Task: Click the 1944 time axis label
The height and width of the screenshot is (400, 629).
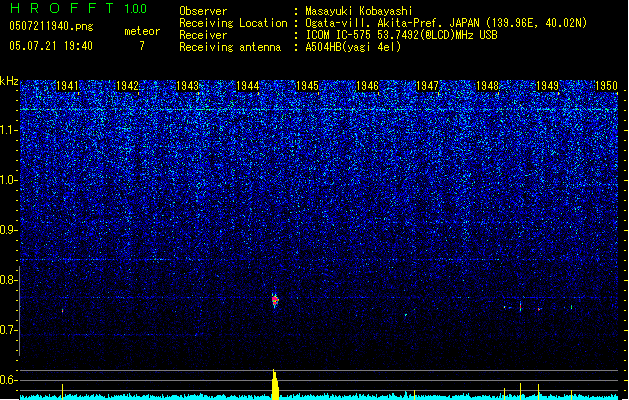Action: (248, 86)
